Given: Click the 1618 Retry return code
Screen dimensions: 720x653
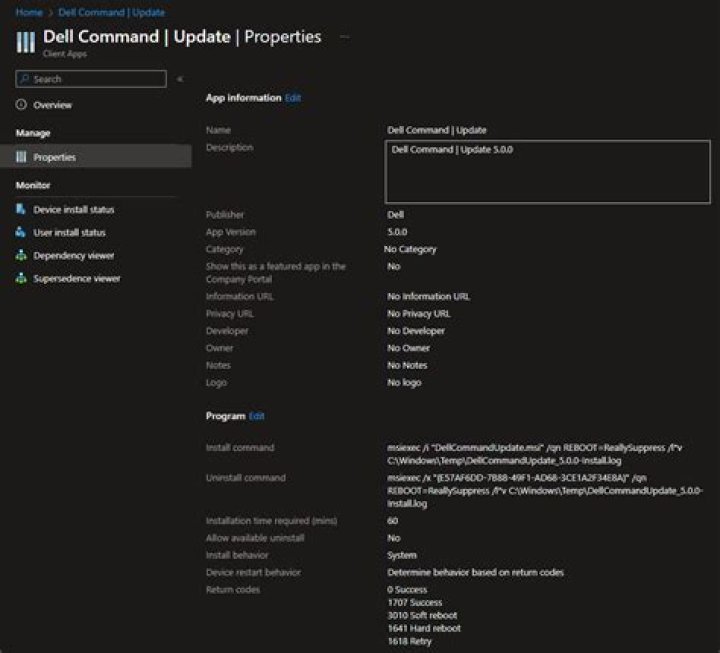Looking at the screenshot, I should point(410,642).
